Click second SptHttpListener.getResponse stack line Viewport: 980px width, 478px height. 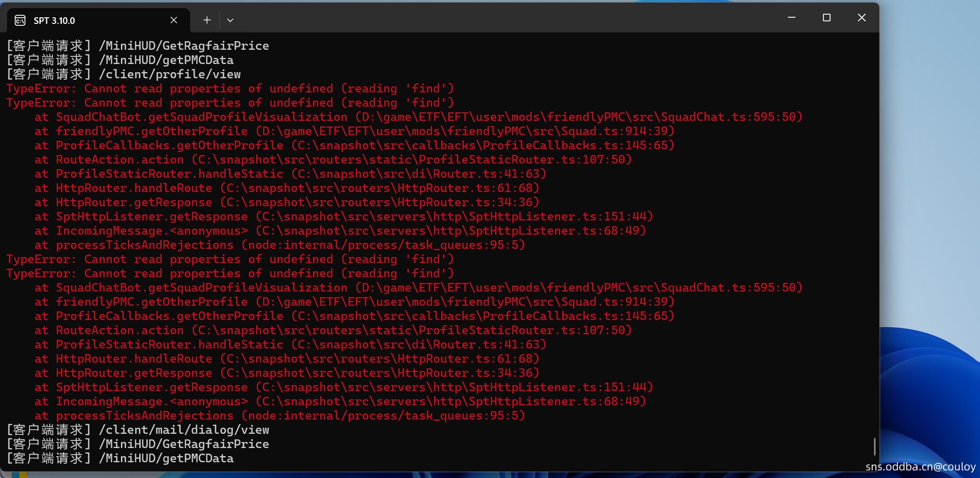click(x=344, y=387)
